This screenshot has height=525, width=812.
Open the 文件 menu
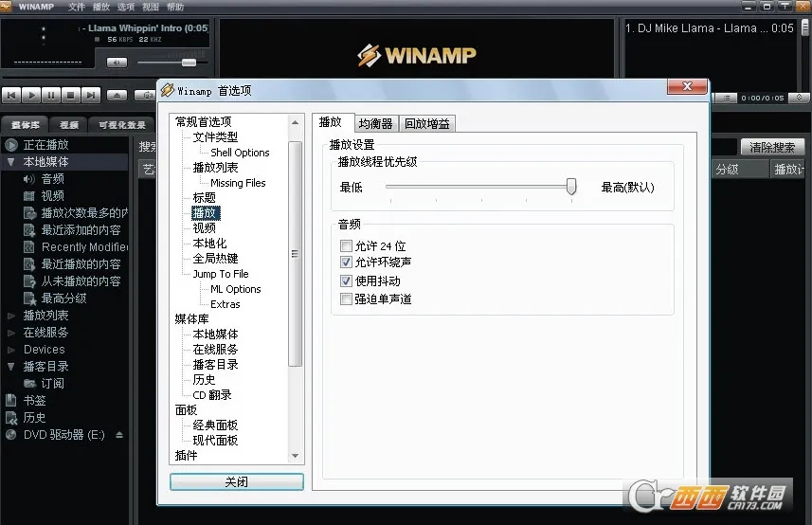tap(76, 7)
